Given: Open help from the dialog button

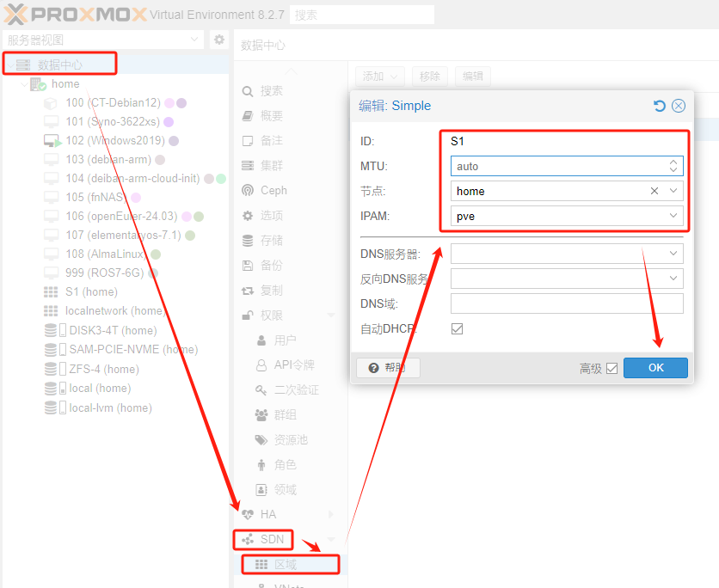Looking at the screenshot, I should coord(387,368).
